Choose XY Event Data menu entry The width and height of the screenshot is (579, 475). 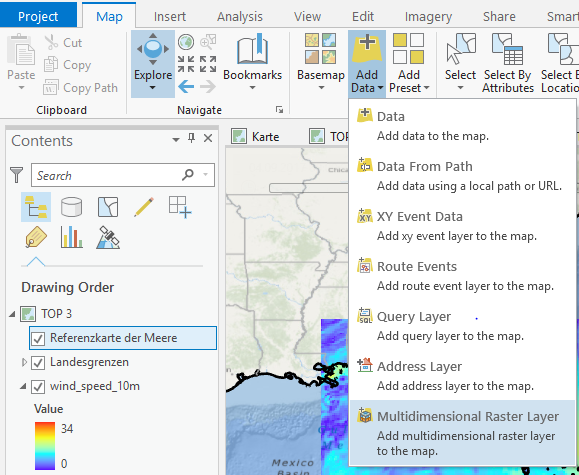[463, 226]
